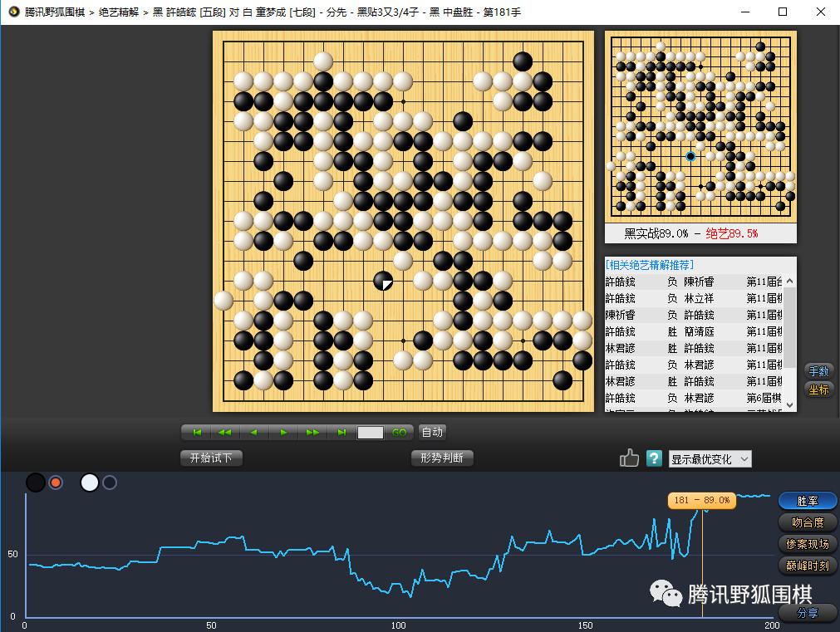Open the 許皓鋐 负 陳祈睿 game row
The width and height of the screenshot is (840, 632).
(x=695, y=282)
